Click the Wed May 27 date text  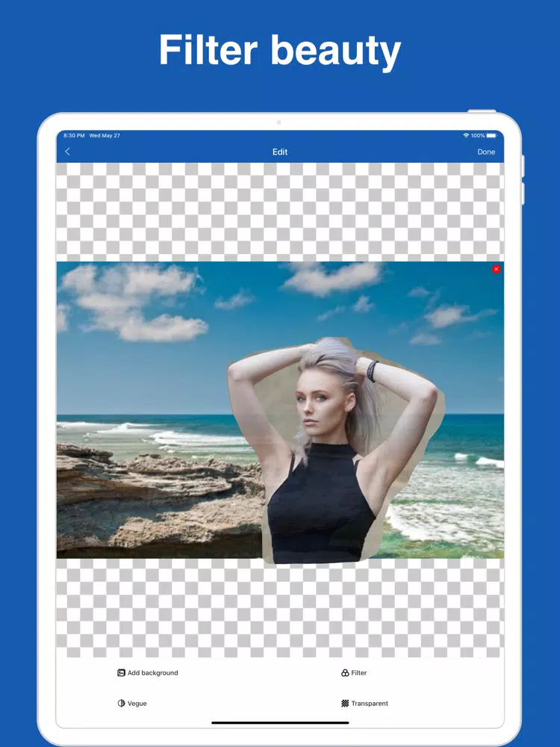tap(105, 135)
